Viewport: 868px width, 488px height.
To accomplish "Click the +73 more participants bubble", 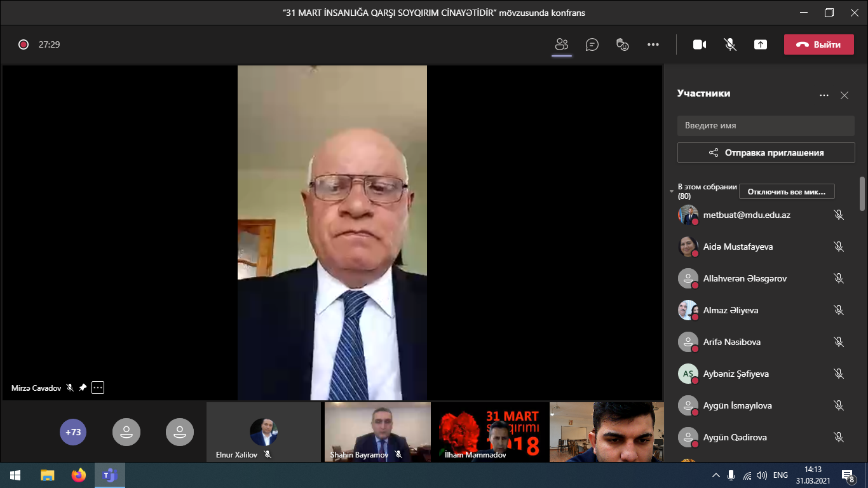I will click(x=73, y=432).
